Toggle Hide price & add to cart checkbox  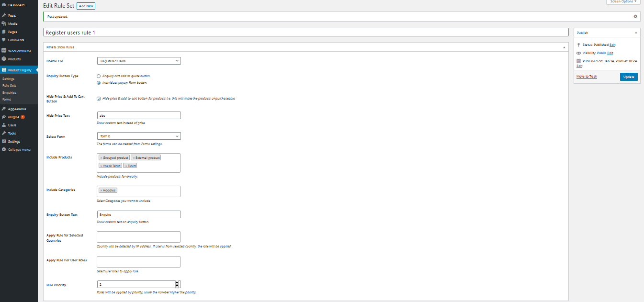[99, 99]
